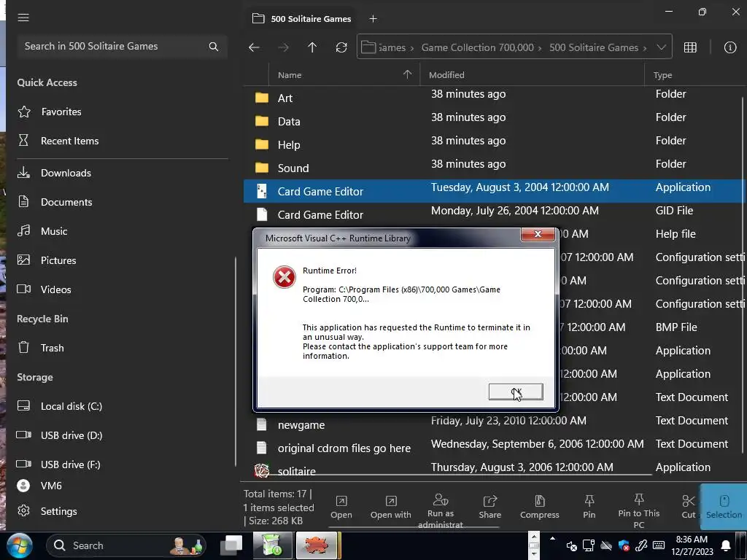Viewport: 747px width, 560px height.
Task: Switch to 500 Solitaire Games tab
Action: (x=302, y=18)
